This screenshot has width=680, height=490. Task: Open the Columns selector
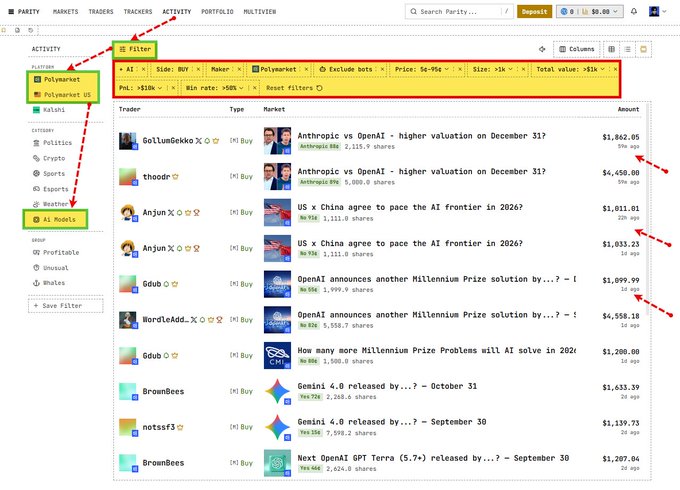(x=577, y=49)
